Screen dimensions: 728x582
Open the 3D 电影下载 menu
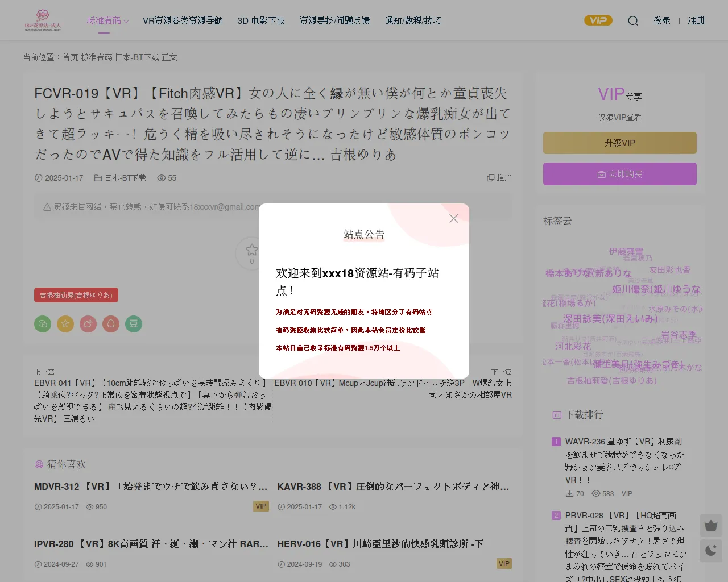pos(261,21)
